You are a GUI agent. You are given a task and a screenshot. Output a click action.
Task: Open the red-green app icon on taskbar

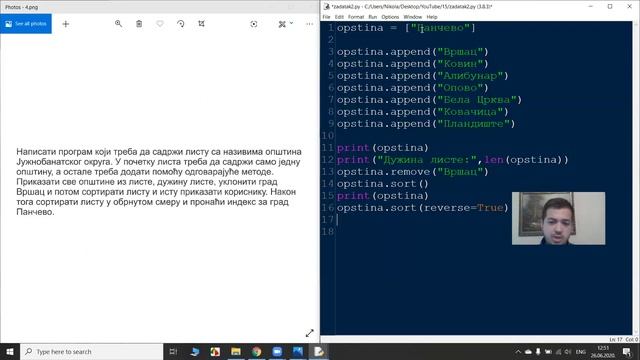215,351
